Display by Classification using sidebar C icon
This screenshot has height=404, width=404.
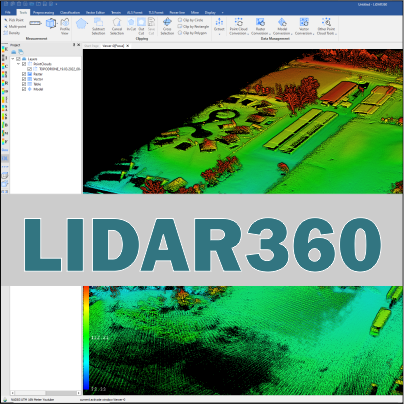pos(5,66)
